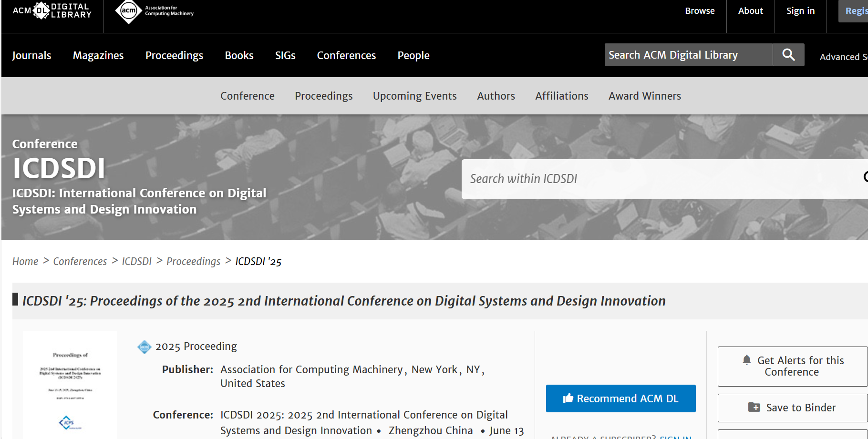
Task: Go to the Affiliations tab
Action: [561, 96]
